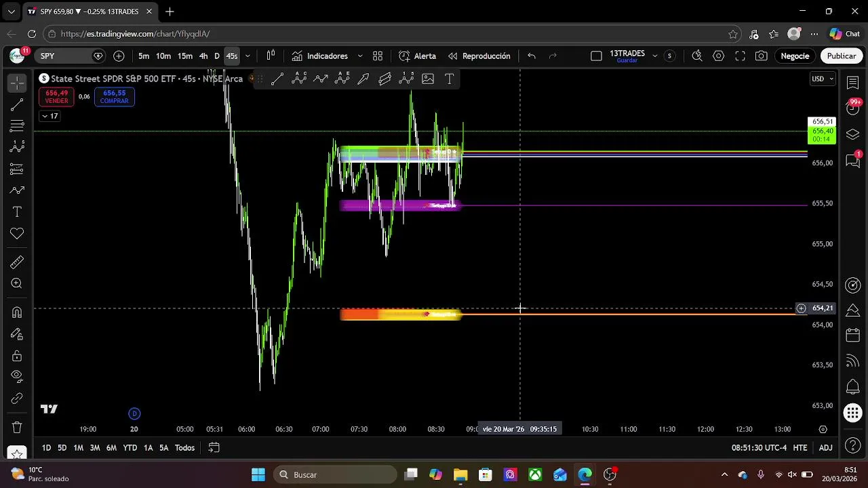Open alerts clock panel with 99+ badge
This screenshot has height=488, width=868.
853,107
